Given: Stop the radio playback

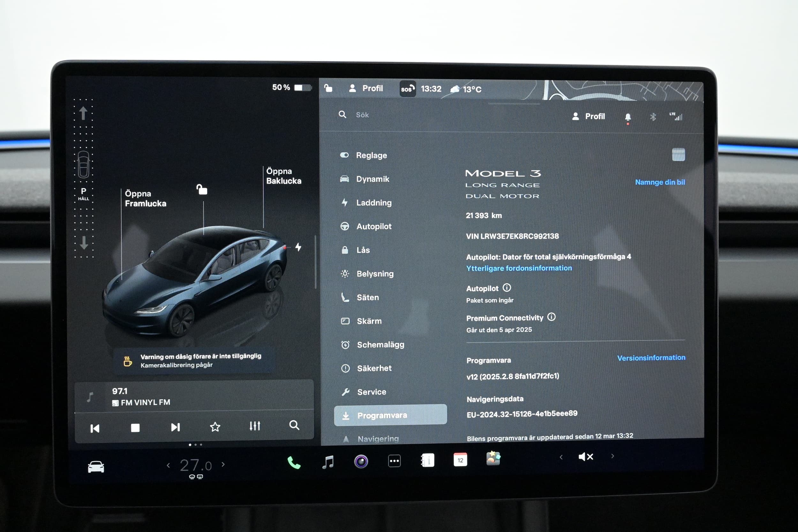Looking at the screenshot, I should 135,428.
